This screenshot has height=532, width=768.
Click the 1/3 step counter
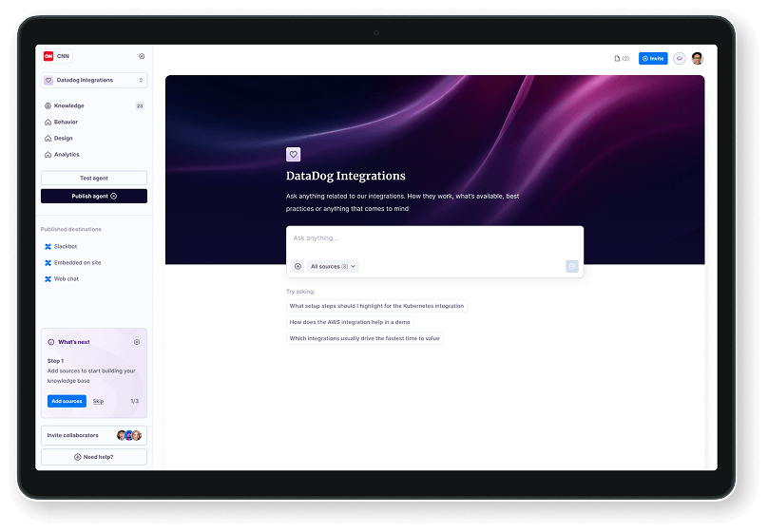(135, 401)
